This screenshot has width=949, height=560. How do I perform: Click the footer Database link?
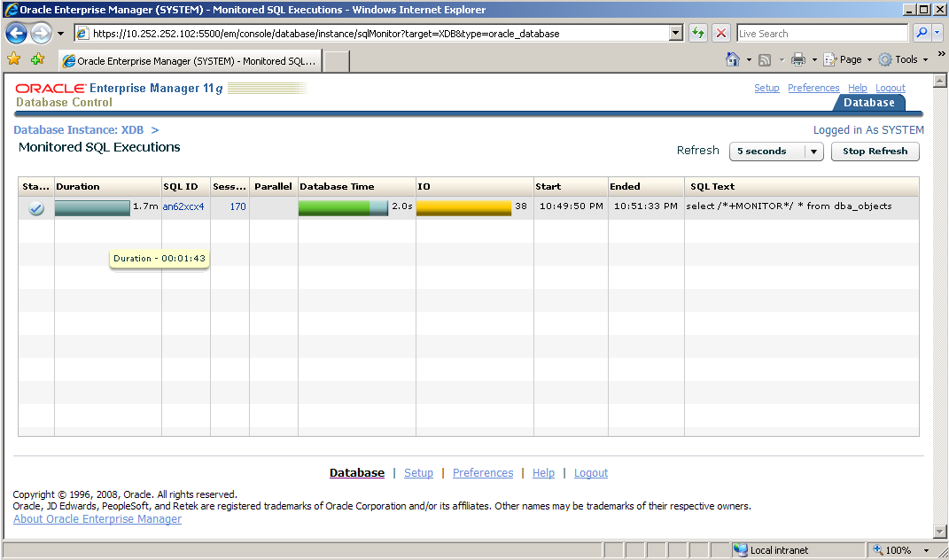click(x=357, y=473)
